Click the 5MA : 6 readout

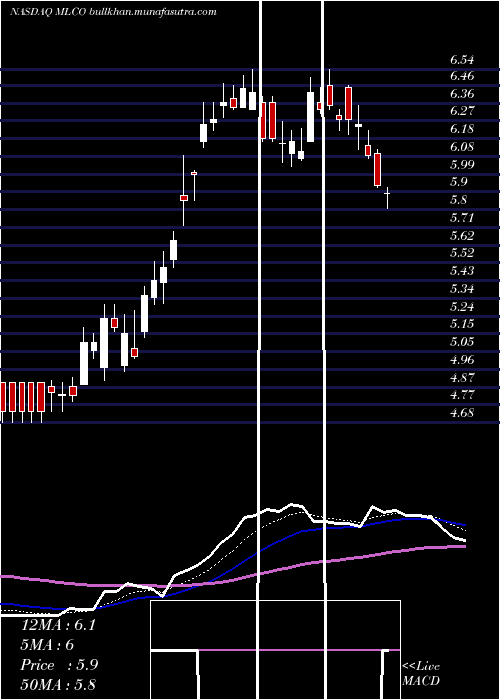point(47,645)
